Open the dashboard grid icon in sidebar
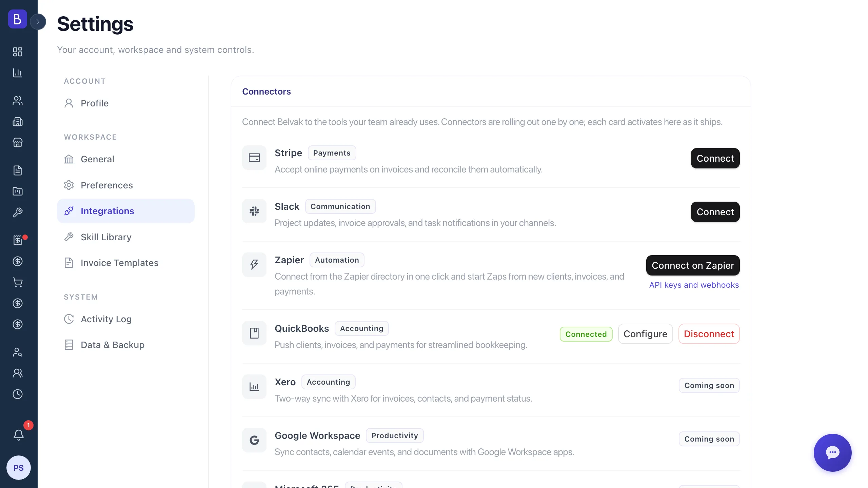868x488 pixels. tap(18, 52)
